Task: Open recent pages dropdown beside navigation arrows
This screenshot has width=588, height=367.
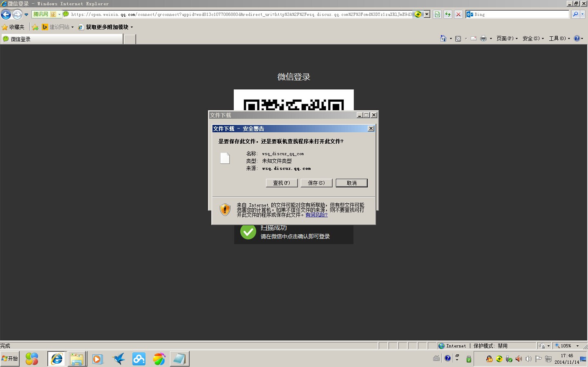Action: [27, 15]
